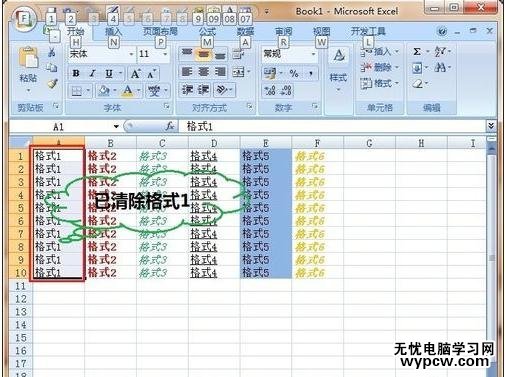
Task: Toggle highlighted middle vertical alignment
Action: (x=204, y=53)
